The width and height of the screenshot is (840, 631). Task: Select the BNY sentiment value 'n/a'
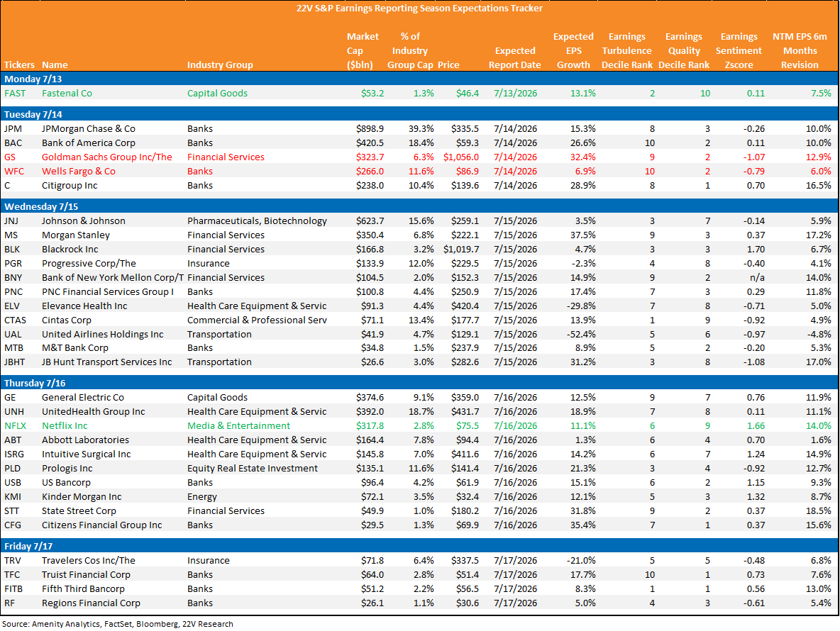coord(756,278)
